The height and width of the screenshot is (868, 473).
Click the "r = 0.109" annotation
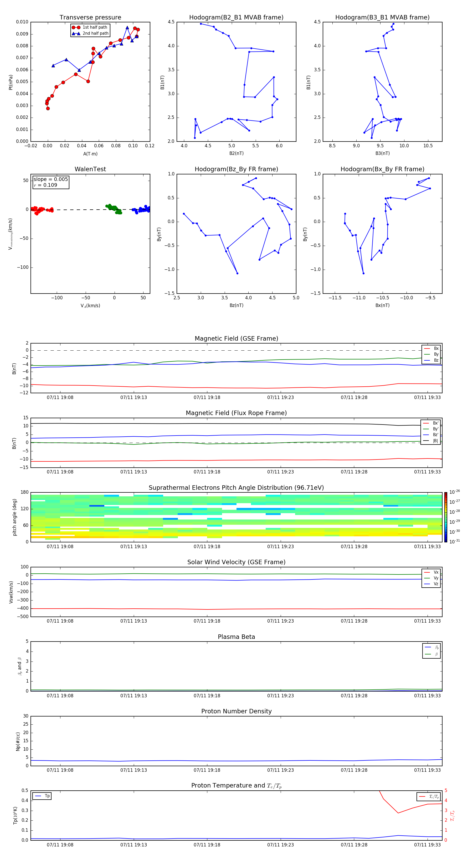point(45,185)
